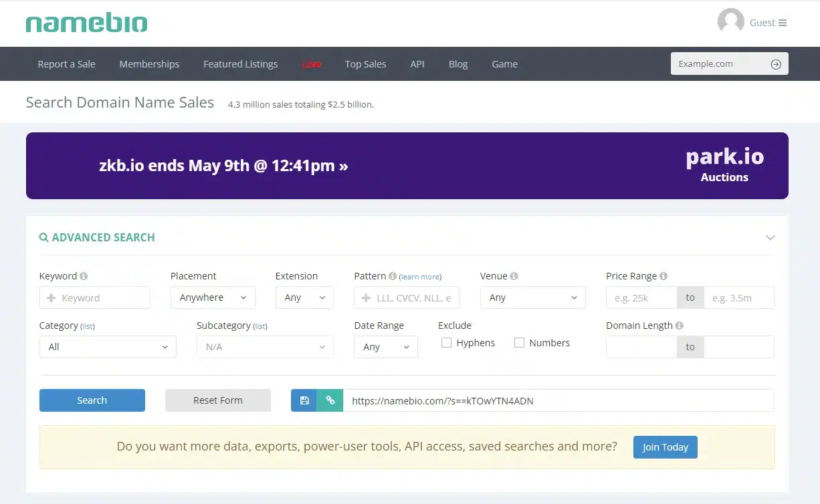The image size is (820, 504).
Task: Click the Venue info icon
Action: coord(514,276)
